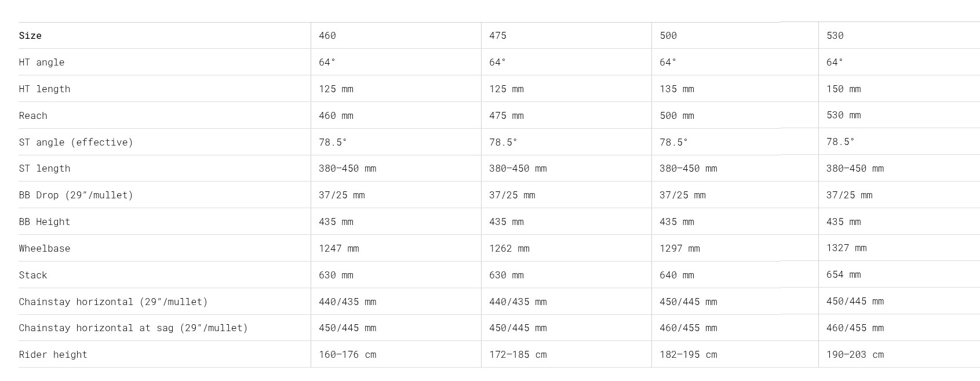Image resolution: width=980 pixels, height=381 pixels.
Task: Select the 640 mm stack cell
Action: (677, 275)
